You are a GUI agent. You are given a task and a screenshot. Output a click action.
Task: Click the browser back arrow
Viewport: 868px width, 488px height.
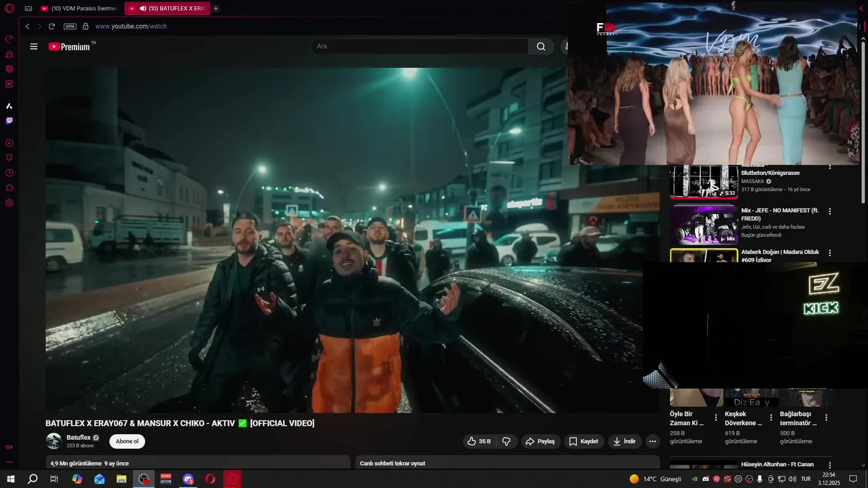click(x=27, y=26)
